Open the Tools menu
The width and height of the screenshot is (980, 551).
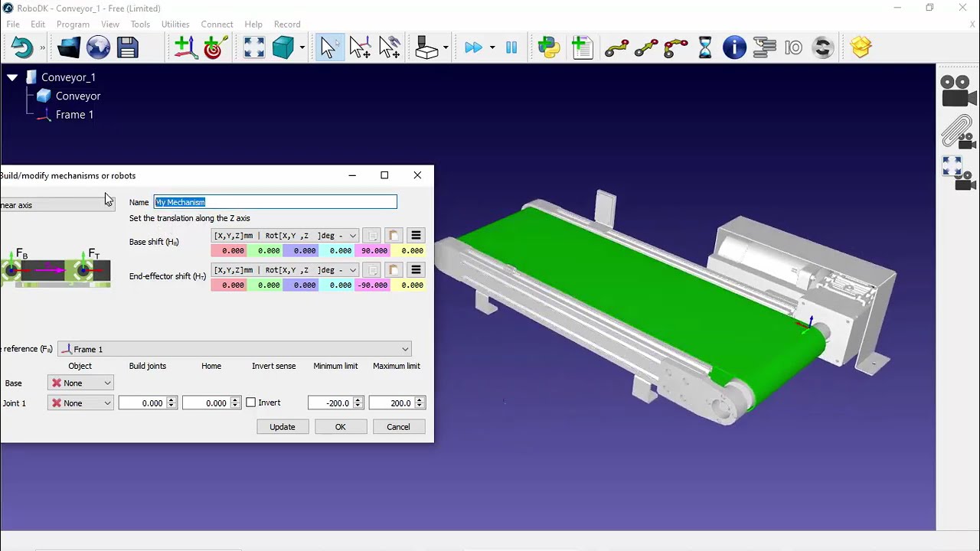coord(140,24)
